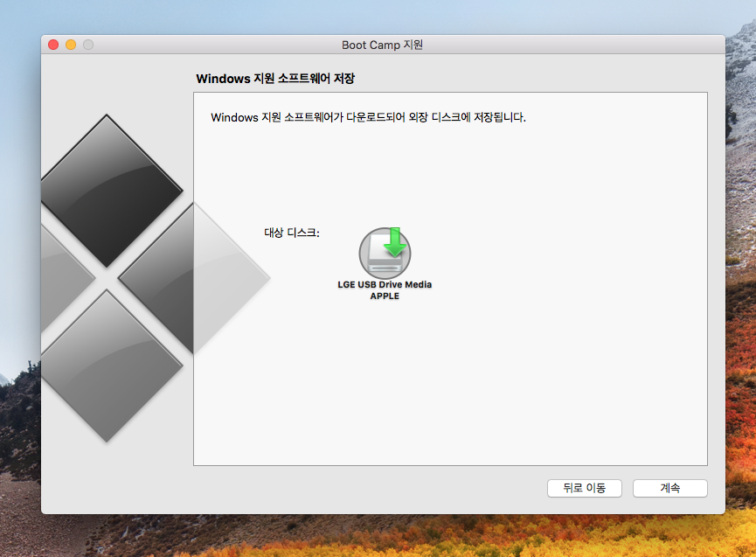Minimize the Boot Camp window with the yellow button
756x557 pixels.
coord(71,45)
